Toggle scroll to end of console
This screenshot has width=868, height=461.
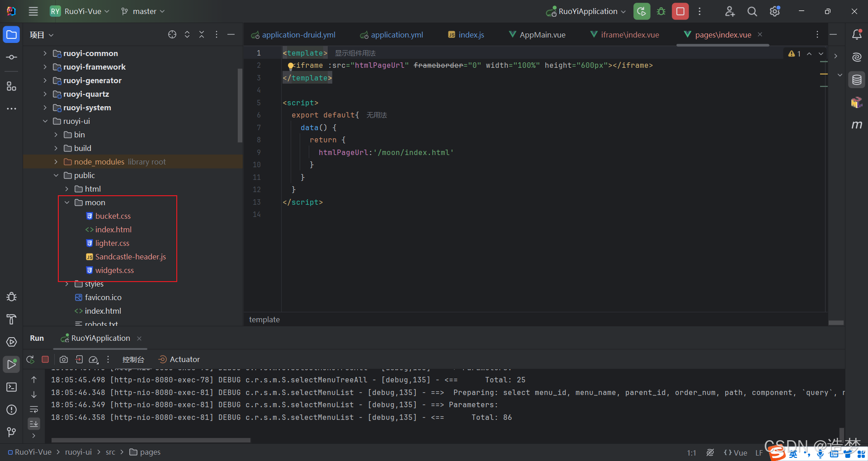(34, 424)
